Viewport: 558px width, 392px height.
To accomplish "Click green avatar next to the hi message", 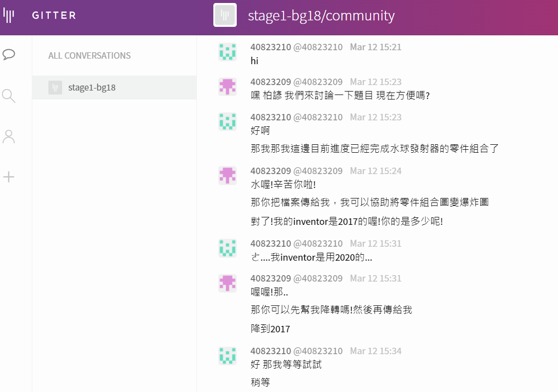I will tap(227, 52).
